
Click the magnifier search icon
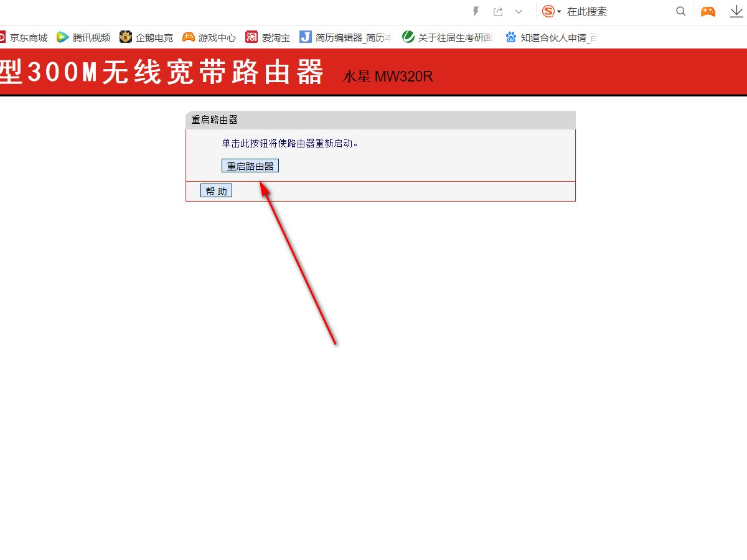681,11
